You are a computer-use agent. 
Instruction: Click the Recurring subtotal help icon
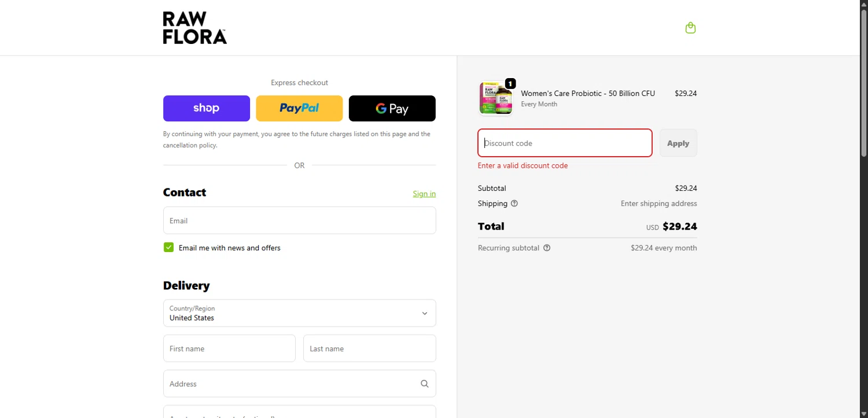(547, 248)
